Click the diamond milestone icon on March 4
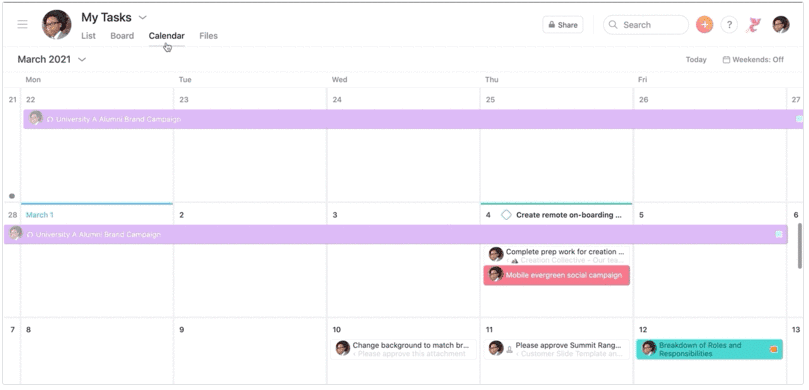 [506, 215]
